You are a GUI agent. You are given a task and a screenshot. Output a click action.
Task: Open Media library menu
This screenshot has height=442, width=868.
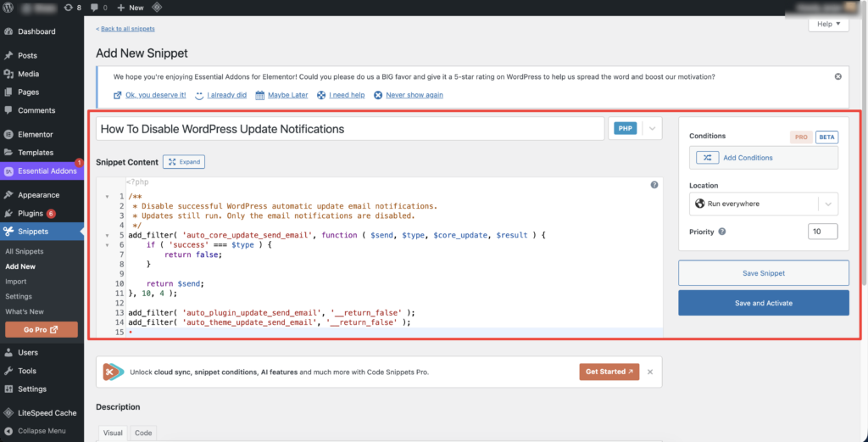pos(28,74)
